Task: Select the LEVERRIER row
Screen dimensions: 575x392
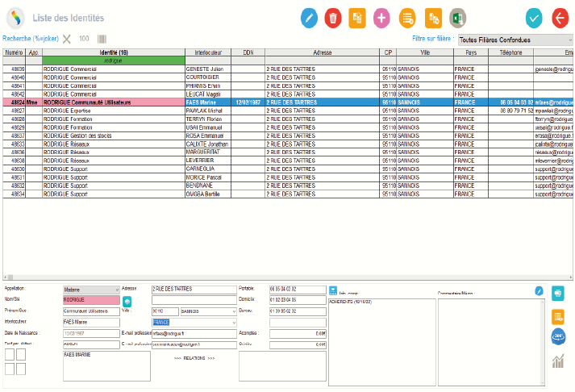Action: coord(288,161)
